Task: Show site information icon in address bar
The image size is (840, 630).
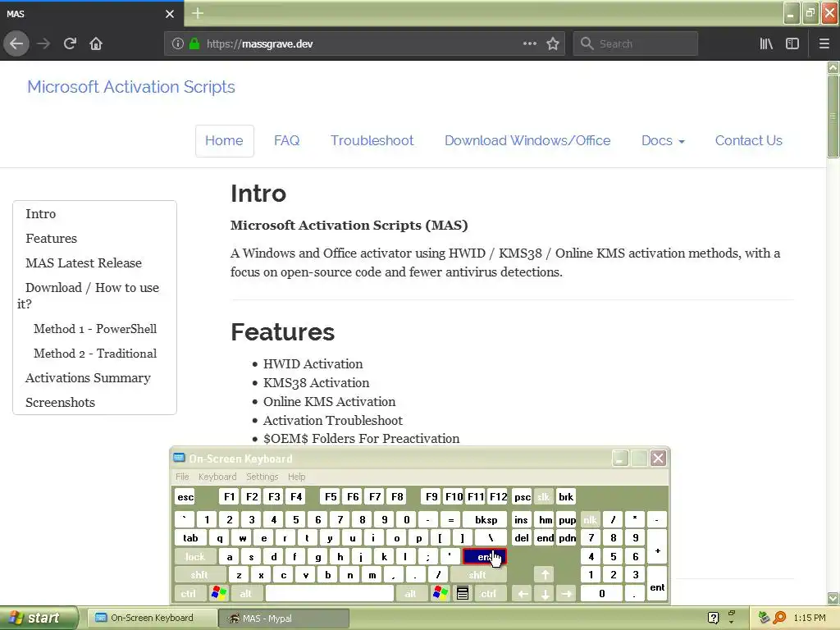Action: click(x=177, y=44)
